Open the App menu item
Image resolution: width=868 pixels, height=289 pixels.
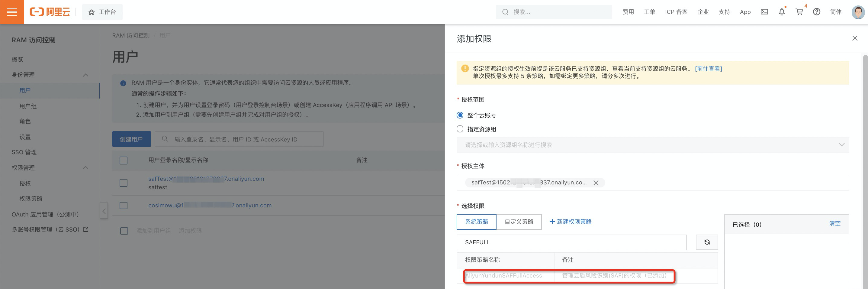click(745, 12)
